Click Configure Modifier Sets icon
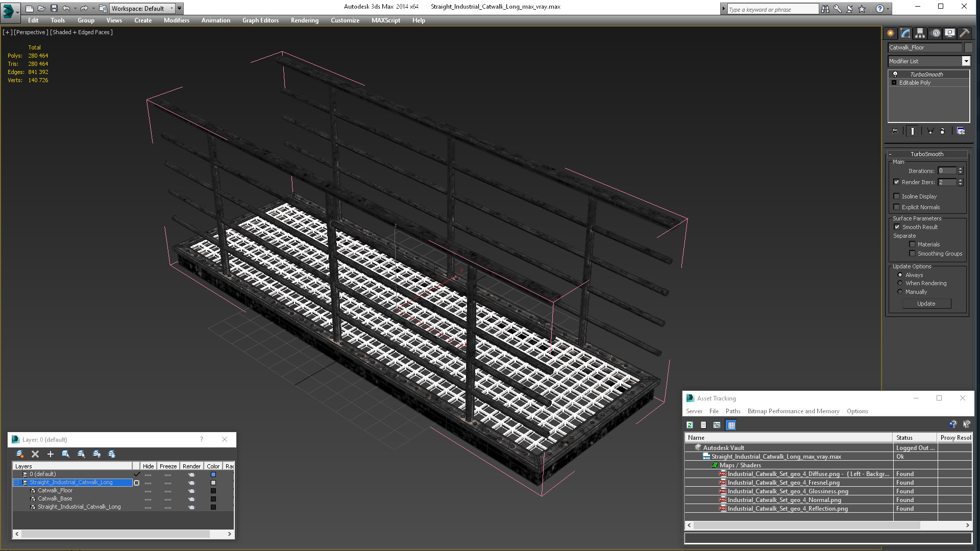 [x=961, y=131]
